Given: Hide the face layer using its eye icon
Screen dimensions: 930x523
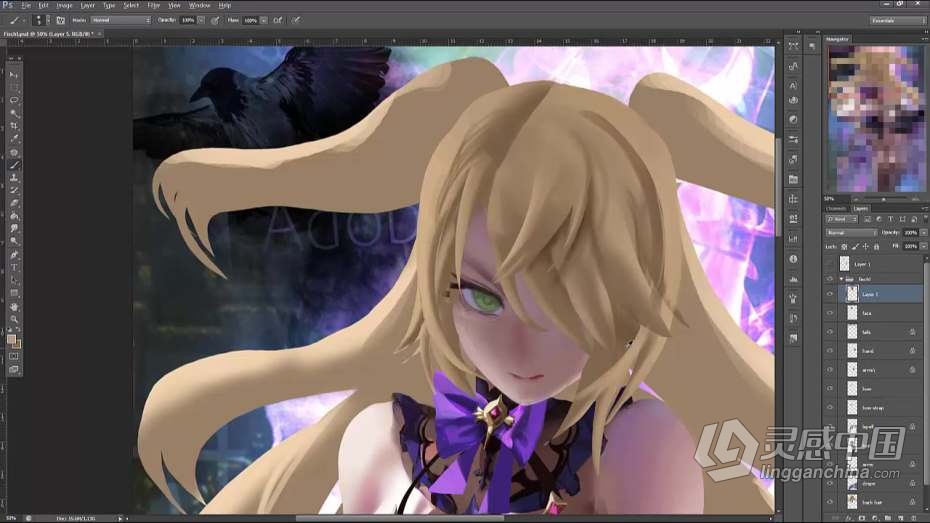Looking at the screenshot, I should [830, 313].
